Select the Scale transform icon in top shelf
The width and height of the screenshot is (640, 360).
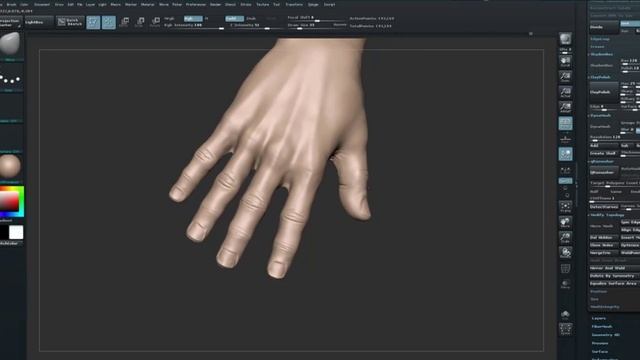click(140, 22)
